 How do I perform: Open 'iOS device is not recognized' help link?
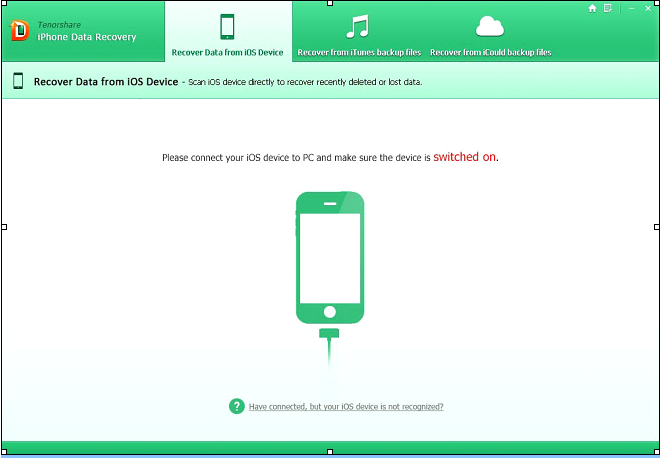coord(346,407)
